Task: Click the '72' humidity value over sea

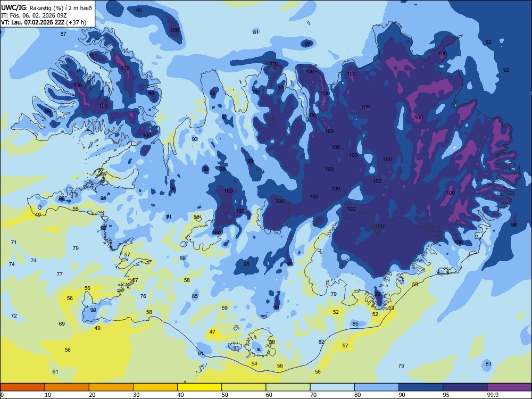Action: tap(14, 315)
